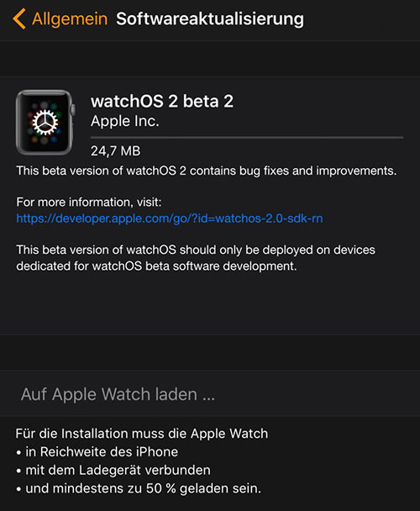Click the watch crown on the thumbnail

tap(73, 110)
